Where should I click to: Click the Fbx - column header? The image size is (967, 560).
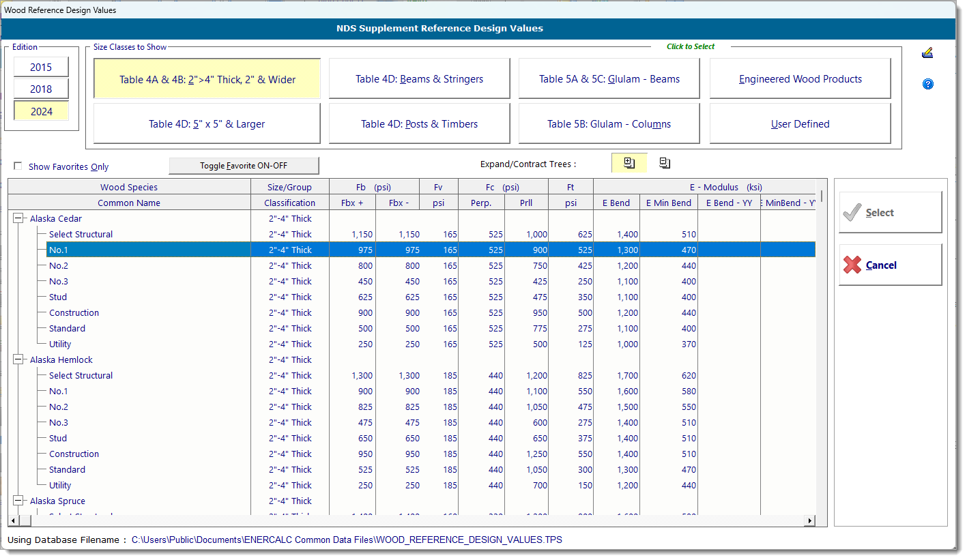coord(399,203)
